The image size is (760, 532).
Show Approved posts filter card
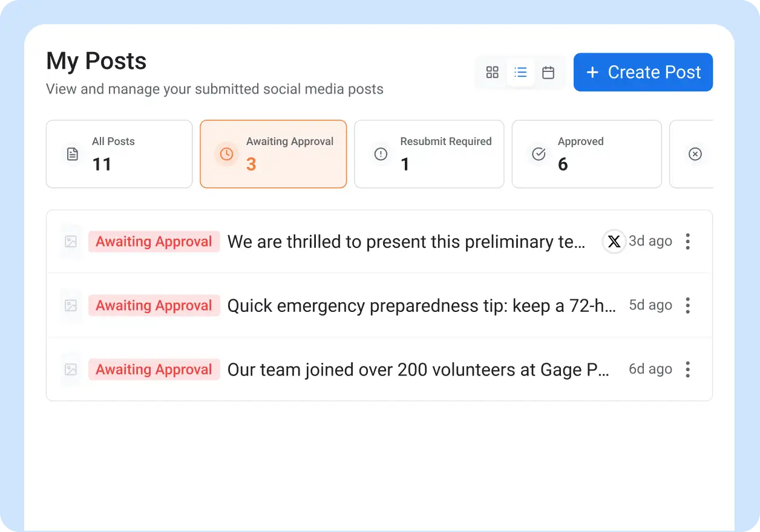[x=586, y=154]
